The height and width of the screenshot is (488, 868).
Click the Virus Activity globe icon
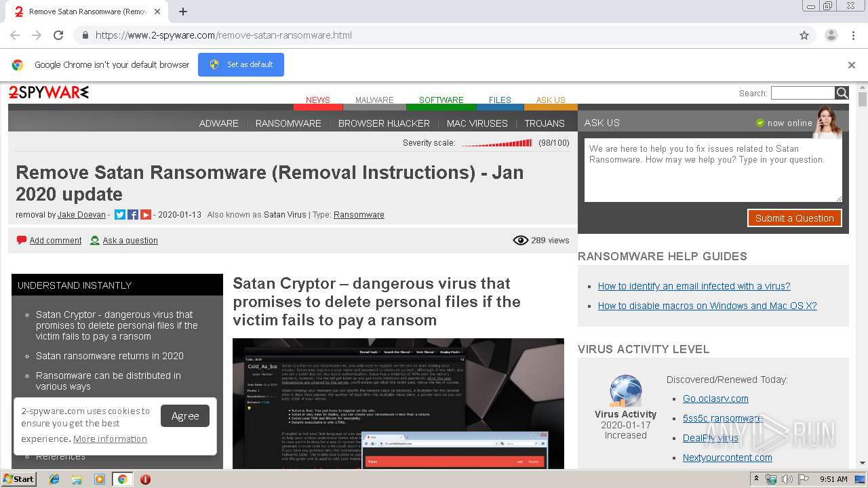coord(625,391)
